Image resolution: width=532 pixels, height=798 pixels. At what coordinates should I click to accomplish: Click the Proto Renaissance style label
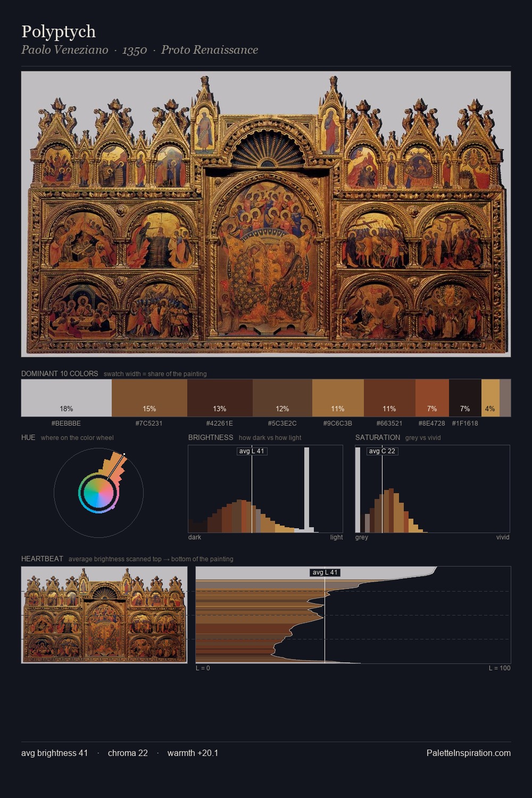click(x=210, y=50)
